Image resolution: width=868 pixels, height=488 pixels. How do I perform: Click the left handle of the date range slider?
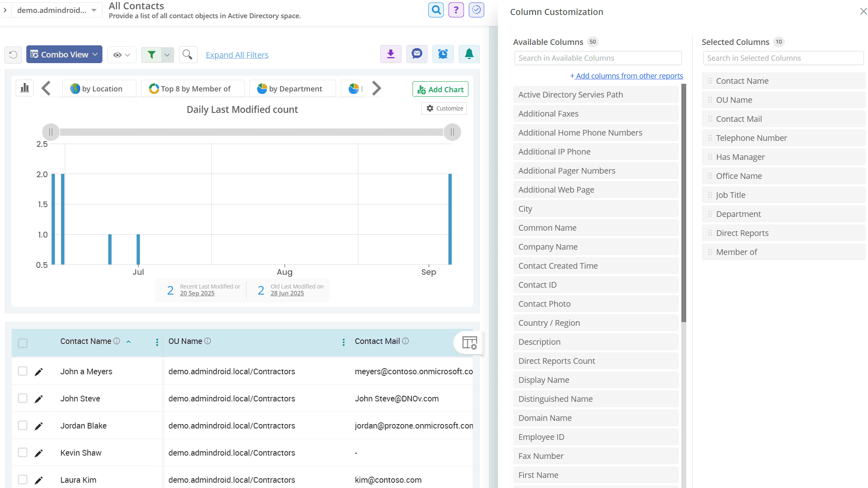pos(51,132)
